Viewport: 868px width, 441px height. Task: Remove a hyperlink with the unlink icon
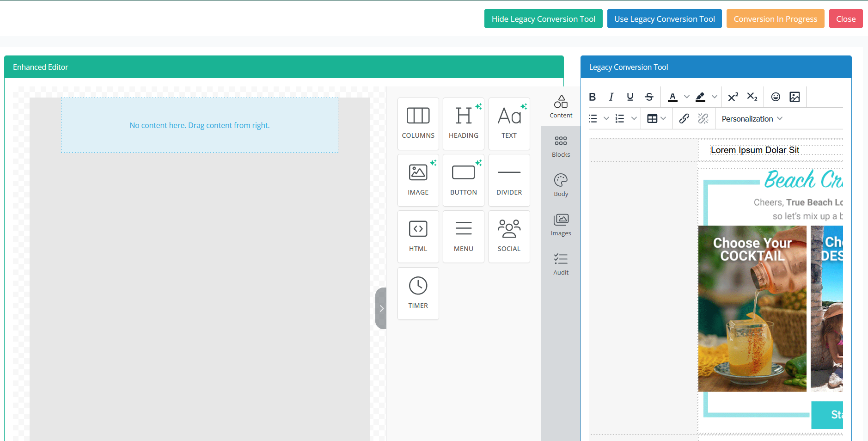pos(703,118)
